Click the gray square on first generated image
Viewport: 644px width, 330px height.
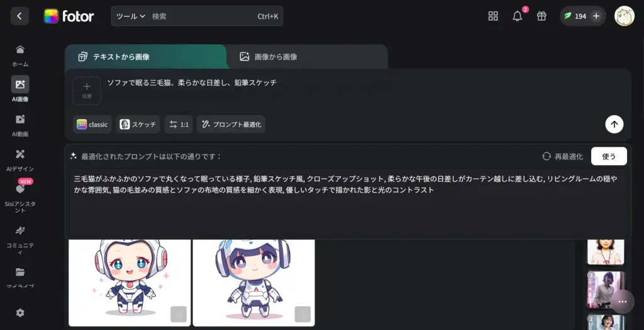[179, 314]
